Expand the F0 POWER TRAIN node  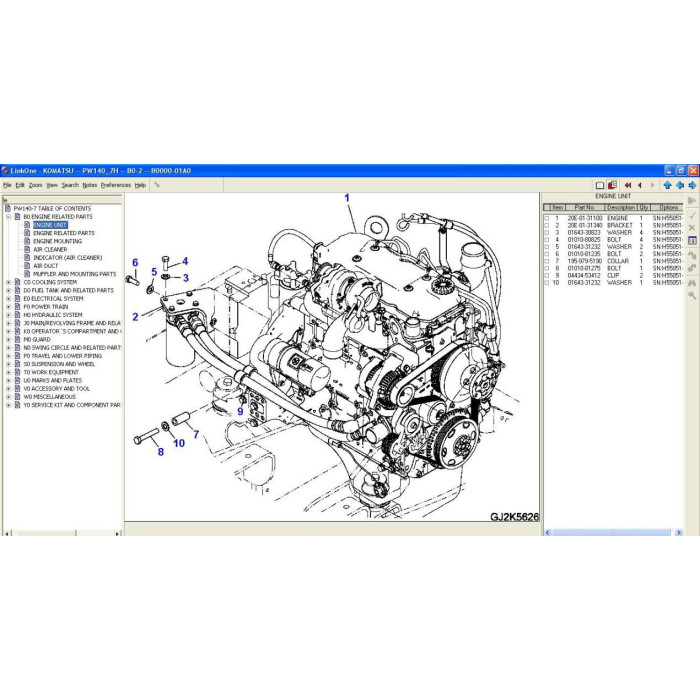[x=8, y=307]
